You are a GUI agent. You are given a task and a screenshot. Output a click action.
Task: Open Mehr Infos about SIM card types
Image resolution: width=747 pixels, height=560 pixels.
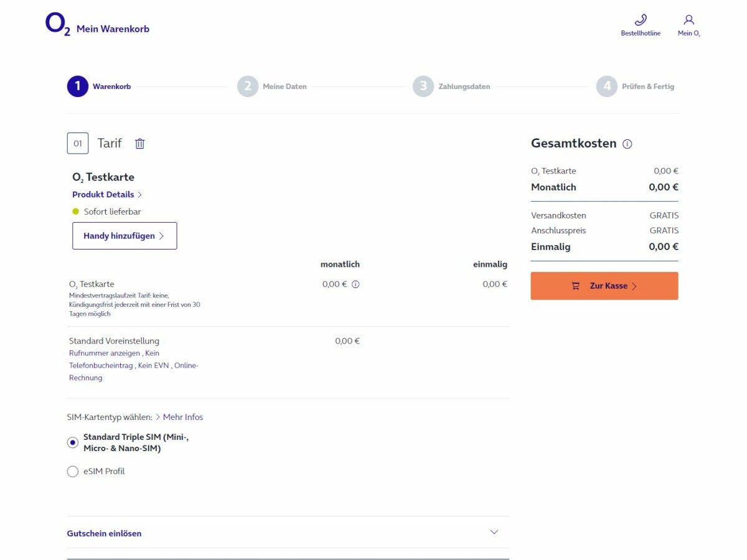[182, 417]
